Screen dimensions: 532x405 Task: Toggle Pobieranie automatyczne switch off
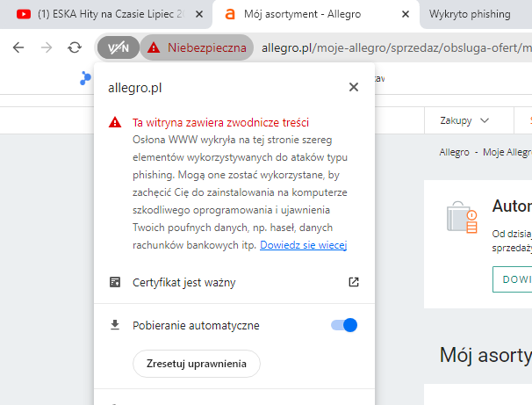click(x=344, y=325)
